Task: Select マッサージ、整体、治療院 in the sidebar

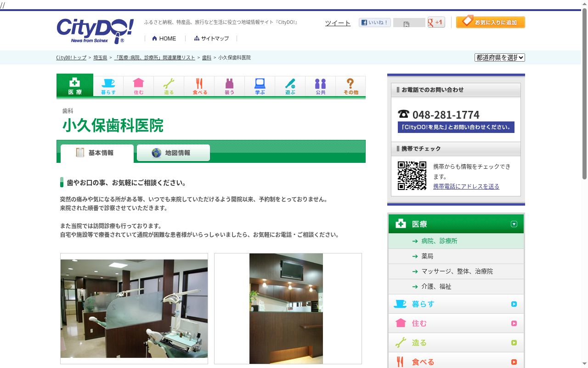Action: point(456,271)
